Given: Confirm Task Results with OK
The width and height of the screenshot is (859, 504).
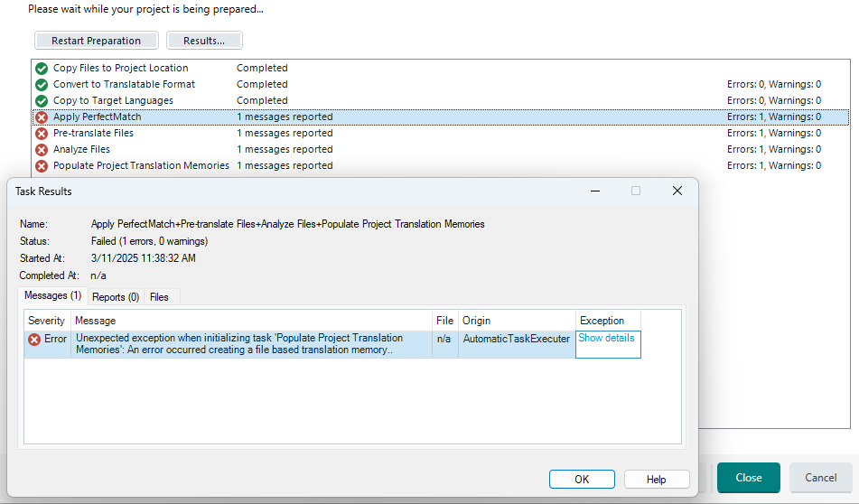Looking at the screenshot, I should point(582,480).
